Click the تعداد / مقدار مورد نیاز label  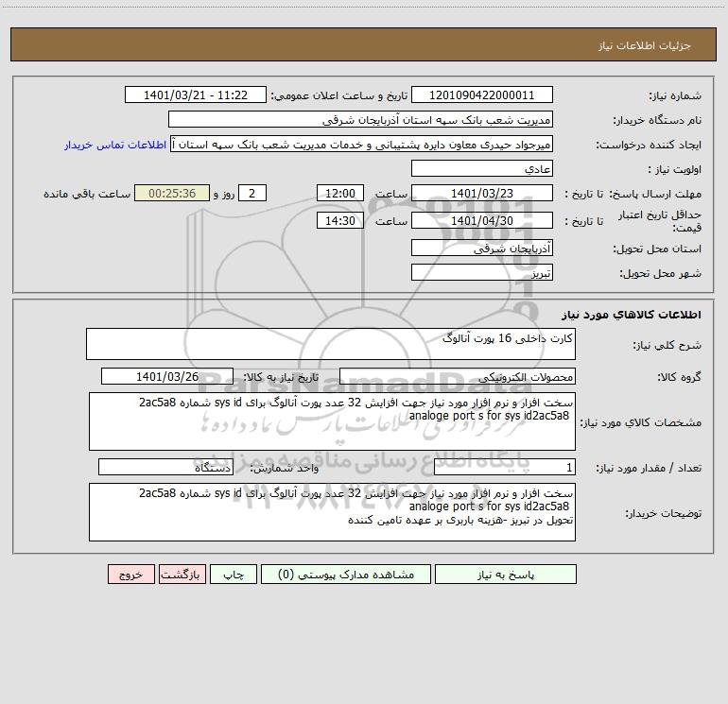coord(649,468)
